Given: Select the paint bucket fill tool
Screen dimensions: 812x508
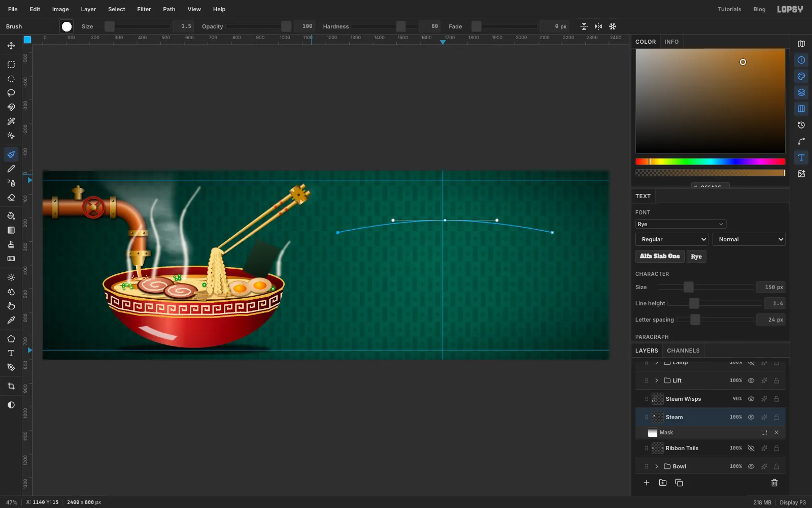Looking at the screenshot, I should coord(11,216).
